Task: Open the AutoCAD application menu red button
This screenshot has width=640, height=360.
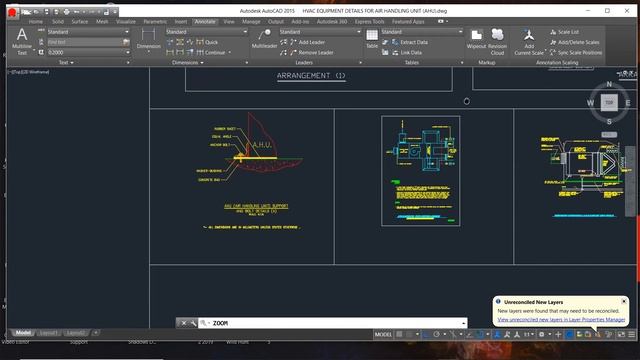Action: point(12,13)
